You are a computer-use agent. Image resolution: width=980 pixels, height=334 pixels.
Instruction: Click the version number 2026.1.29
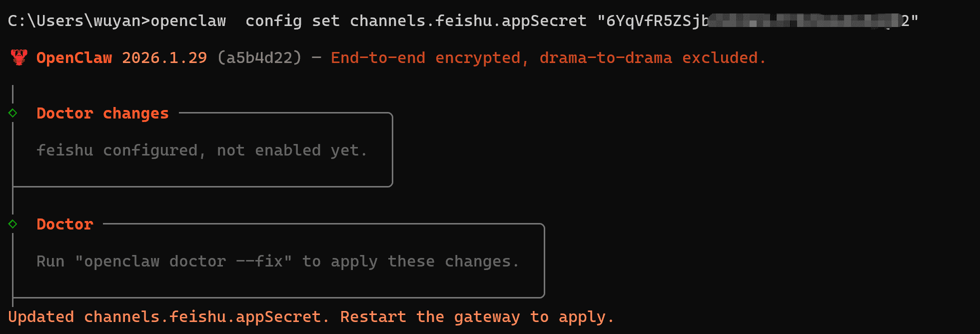(164, 58)
